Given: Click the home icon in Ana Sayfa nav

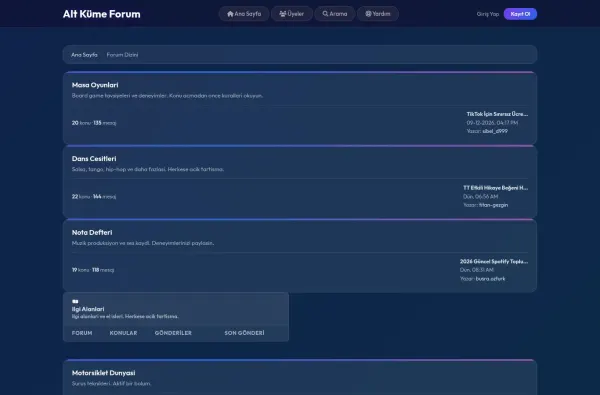Looking at the screenshot, I should [230, 14].
